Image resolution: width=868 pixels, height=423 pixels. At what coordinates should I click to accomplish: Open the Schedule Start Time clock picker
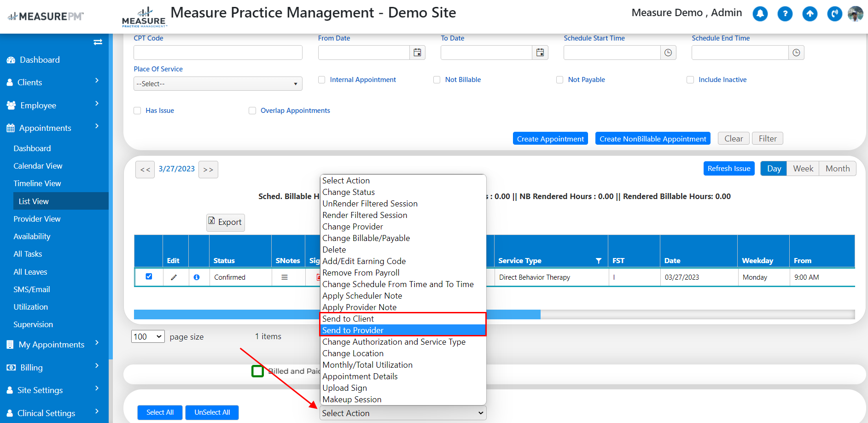668,53
